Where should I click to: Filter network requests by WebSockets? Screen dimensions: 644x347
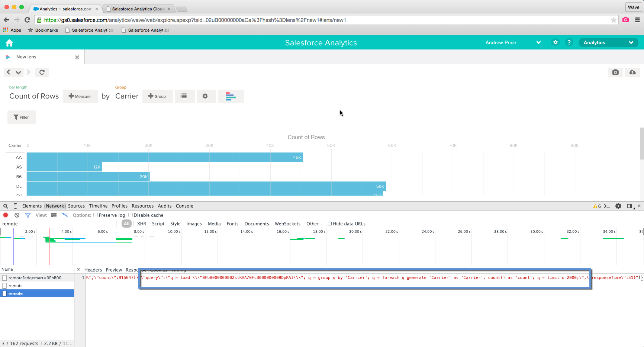287,224
